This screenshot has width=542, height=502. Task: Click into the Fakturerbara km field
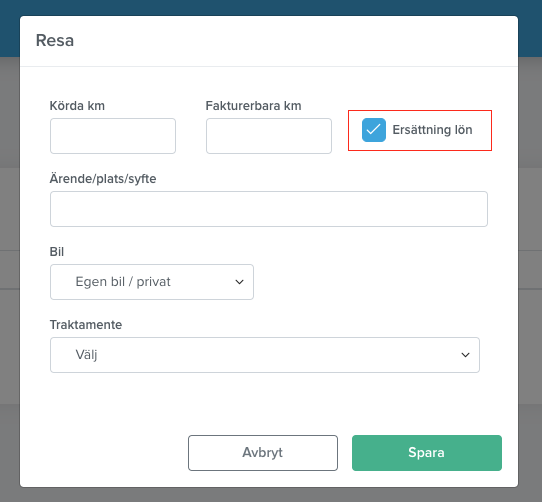pos(269,136)
